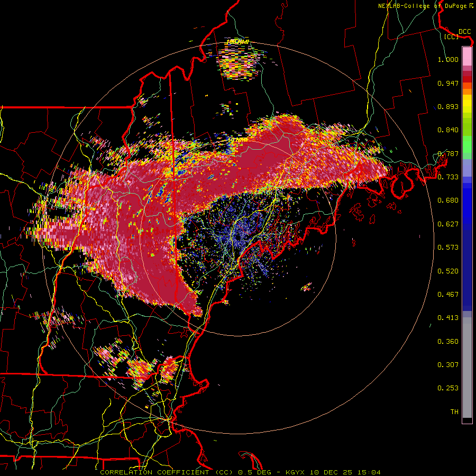The height and width of the screenshot is (476, 476).
Task: Select the 1.000 scale value label
Action: coord(448,59)
